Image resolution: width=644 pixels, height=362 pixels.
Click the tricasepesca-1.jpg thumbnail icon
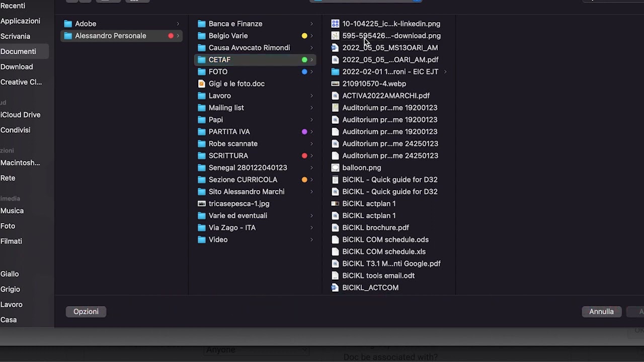point(202,204)
